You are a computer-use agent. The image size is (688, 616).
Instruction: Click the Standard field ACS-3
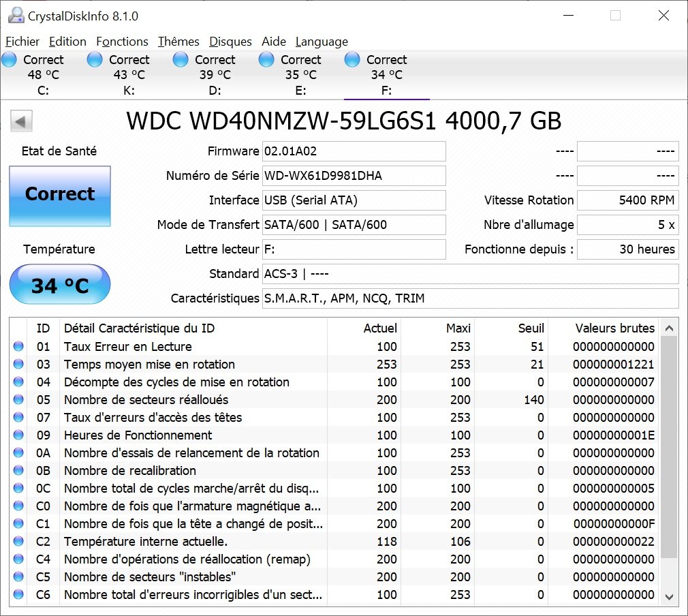coord(471,275)
